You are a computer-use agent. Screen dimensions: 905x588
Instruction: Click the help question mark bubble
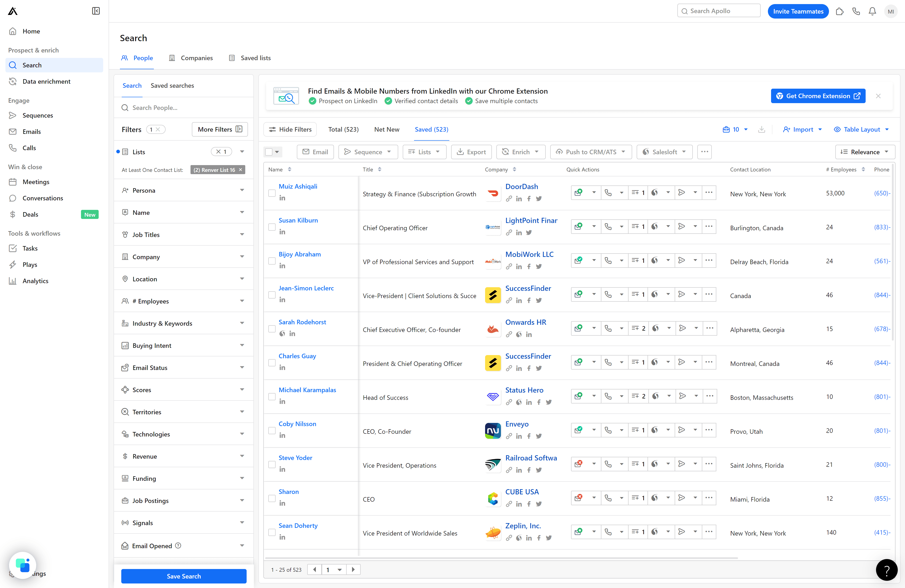[x=886, y=570]
